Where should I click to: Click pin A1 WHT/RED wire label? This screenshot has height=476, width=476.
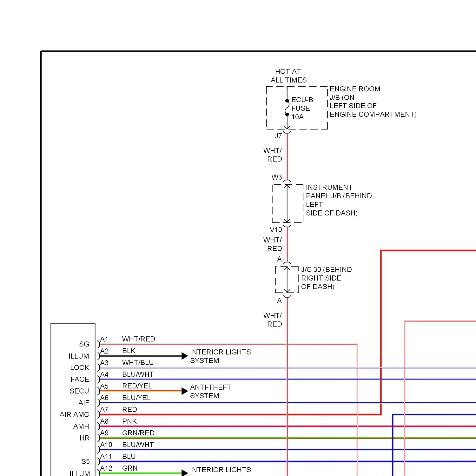(x=138, y=339)
